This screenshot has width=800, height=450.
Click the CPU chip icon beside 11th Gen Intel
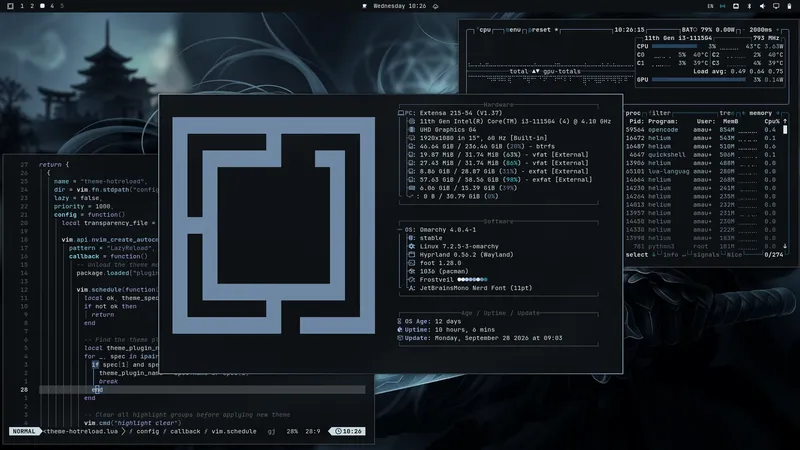click(x=412, y=121)
